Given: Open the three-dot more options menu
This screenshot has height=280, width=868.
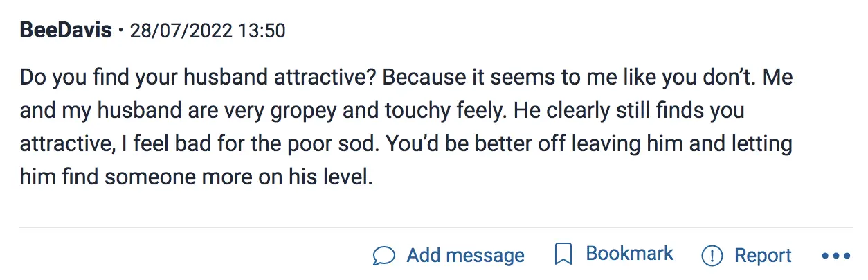Looking at the screenshot, I should (835, 256).
